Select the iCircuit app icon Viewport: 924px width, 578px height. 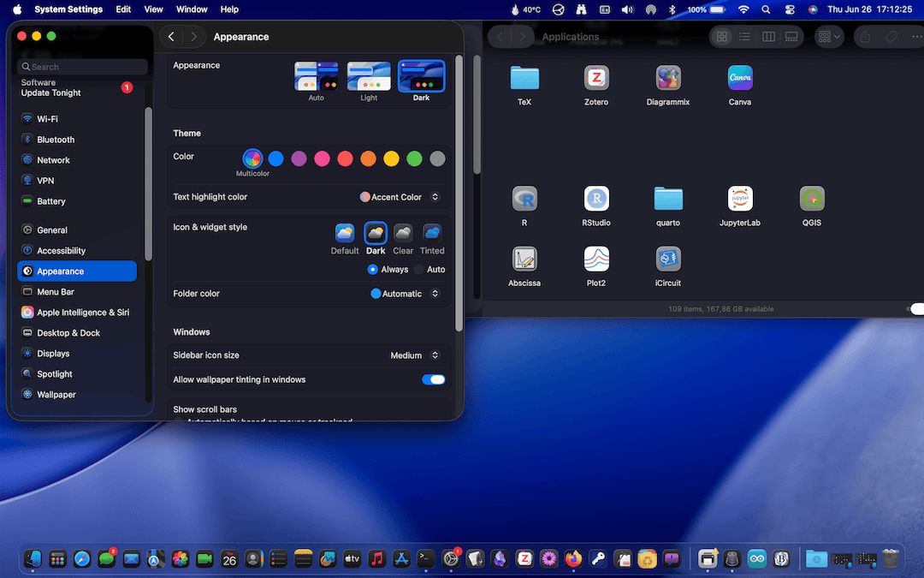tap(667, 259)
